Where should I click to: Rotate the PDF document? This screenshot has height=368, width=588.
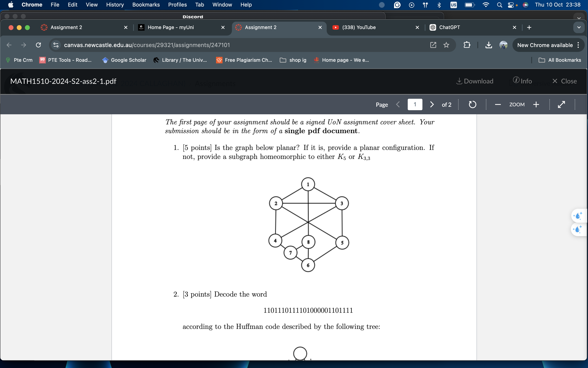[x=472, y=104]
